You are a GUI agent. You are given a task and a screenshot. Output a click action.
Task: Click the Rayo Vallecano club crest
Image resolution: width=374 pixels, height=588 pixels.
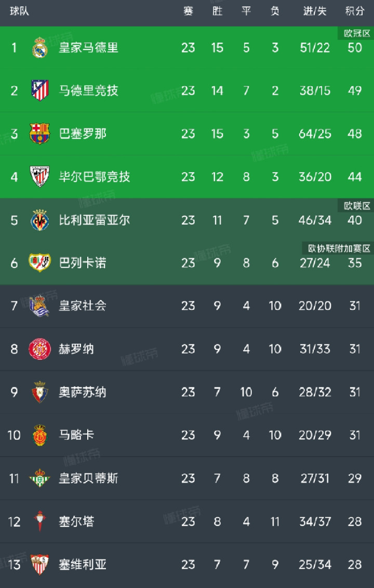[x=39, y=263]
